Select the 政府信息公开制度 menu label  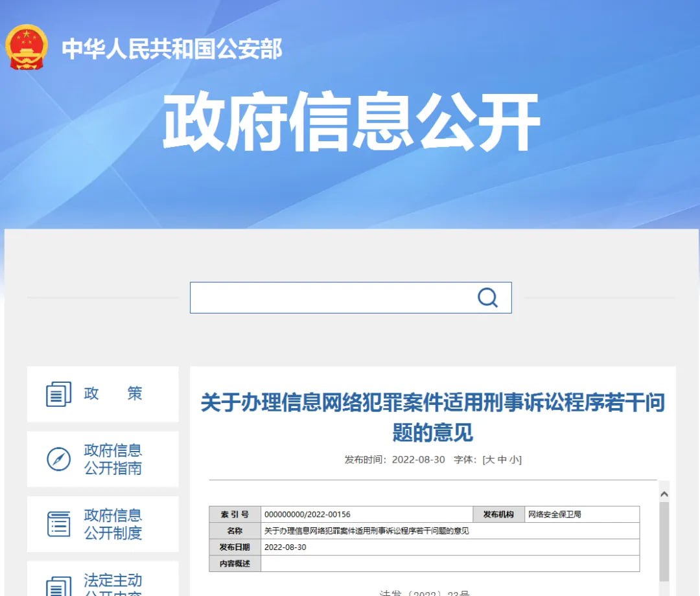[113, 524]
